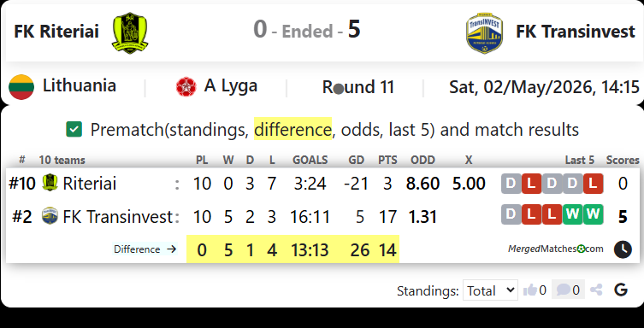
Task: Click the clock icon beside MergedMatches
Action: point(623,249)
